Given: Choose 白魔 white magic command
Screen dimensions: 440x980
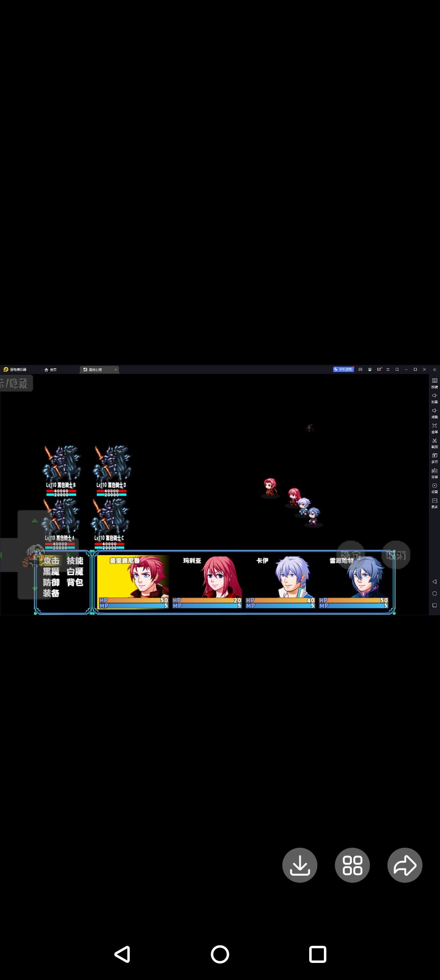Looking at the screenshot, I should click(x=75, y=572).
